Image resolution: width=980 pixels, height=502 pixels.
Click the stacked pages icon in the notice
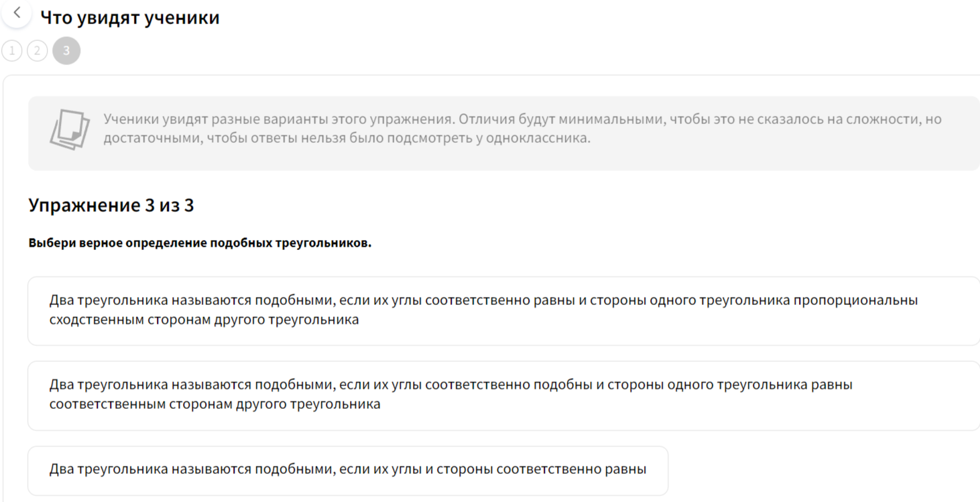coord(69,129)
